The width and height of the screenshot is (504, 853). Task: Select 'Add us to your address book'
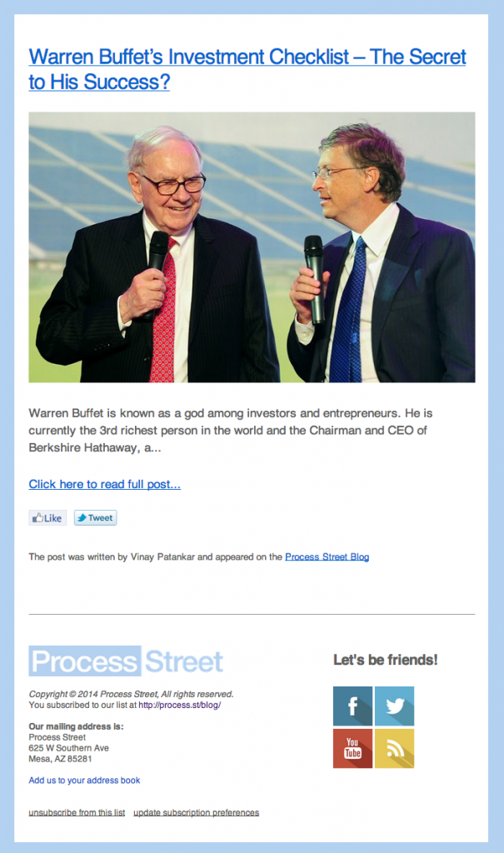coord(84,780)
